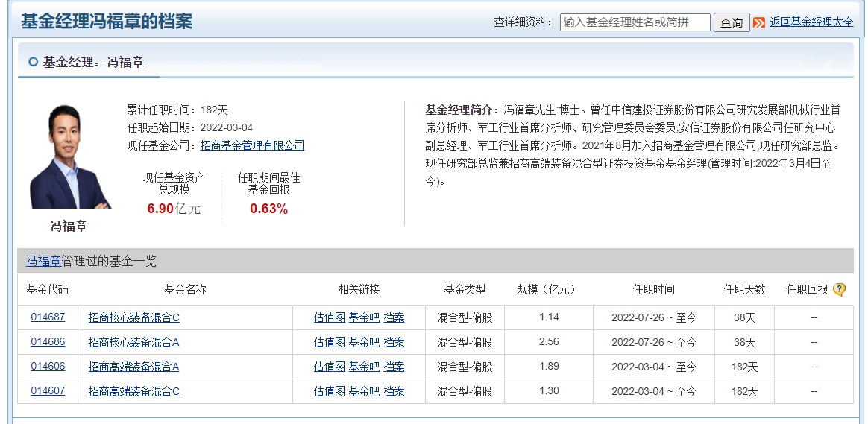Open fund code 014607
868x424 pixels.
(48, 391)
